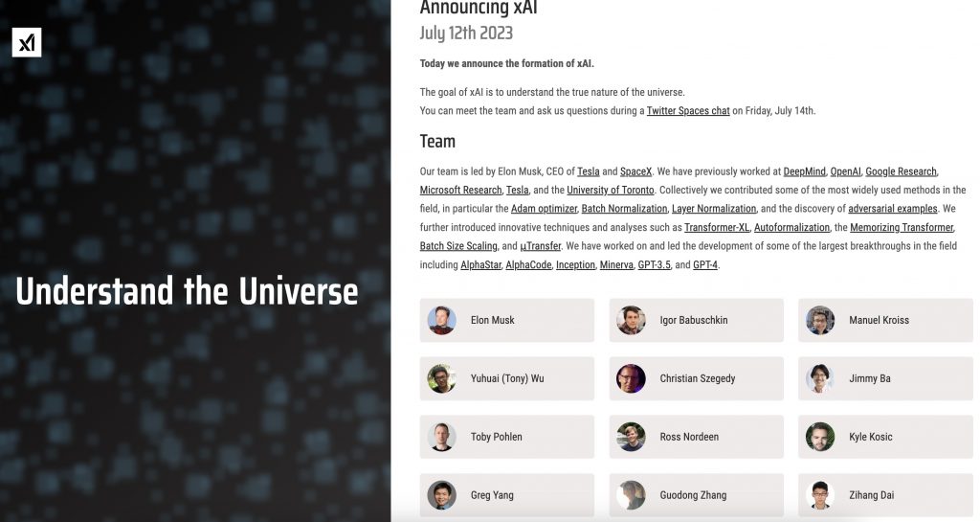
Task: Click Toby Pohlen's avatar photo
Action: (441, 437)
